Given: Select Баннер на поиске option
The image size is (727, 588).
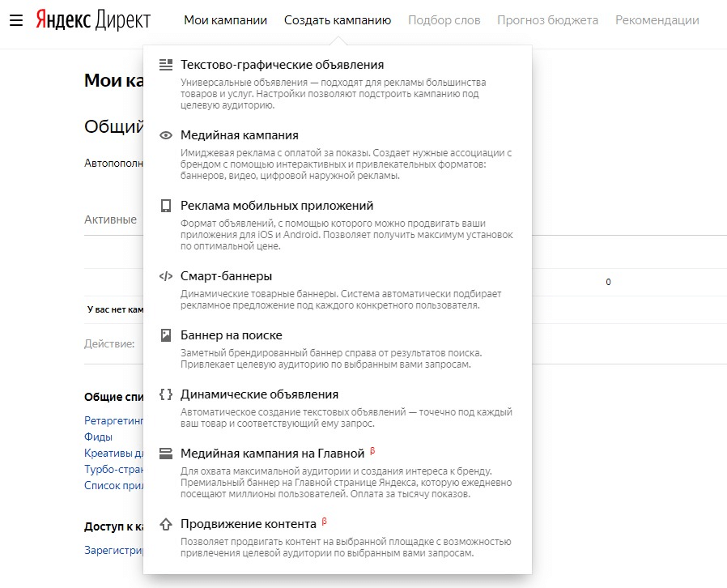Looking at the screenshot, I should click(x=232, y=334).
